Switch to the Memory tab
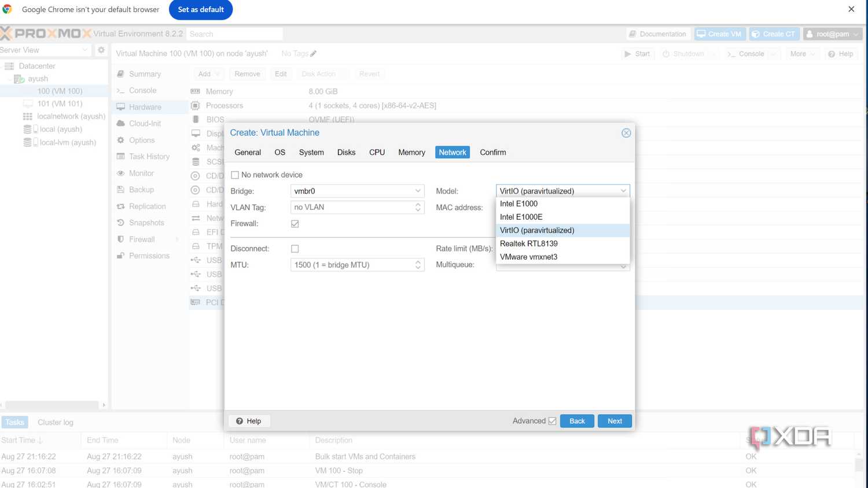 (x=411, y=152)
